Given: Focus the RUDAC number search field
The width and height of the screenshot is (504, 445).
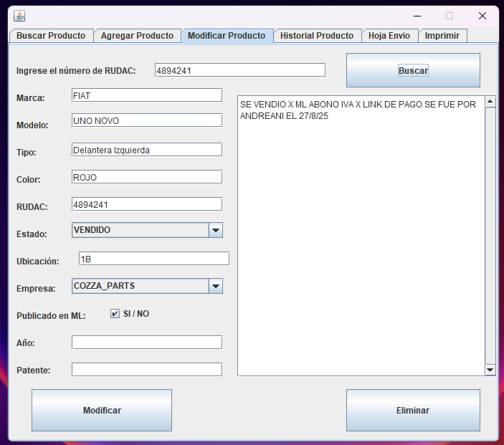Looking at the screenshot, I should pyautogui.click(x=240, y=70).
